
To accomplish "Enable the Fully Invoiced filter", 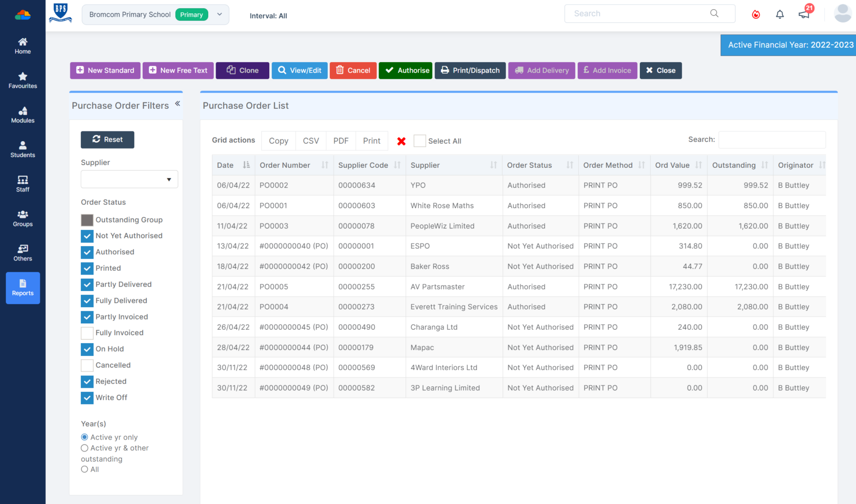I will coord(87,333).
